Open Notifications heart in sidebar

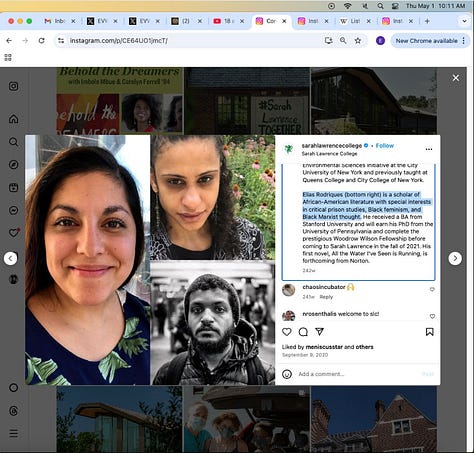click(x=14, y=233)
